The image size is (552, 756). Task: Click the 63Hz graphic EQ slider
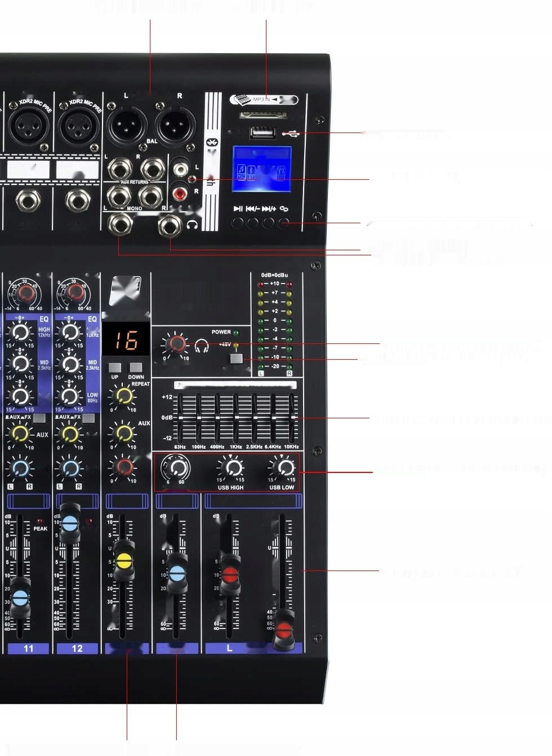coord(180,418)
